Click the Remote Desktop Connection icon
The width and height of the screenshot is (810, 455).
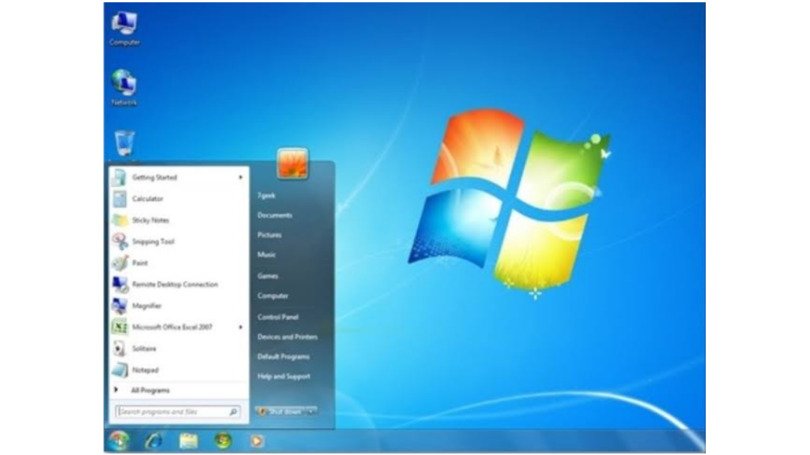(119, 285)
